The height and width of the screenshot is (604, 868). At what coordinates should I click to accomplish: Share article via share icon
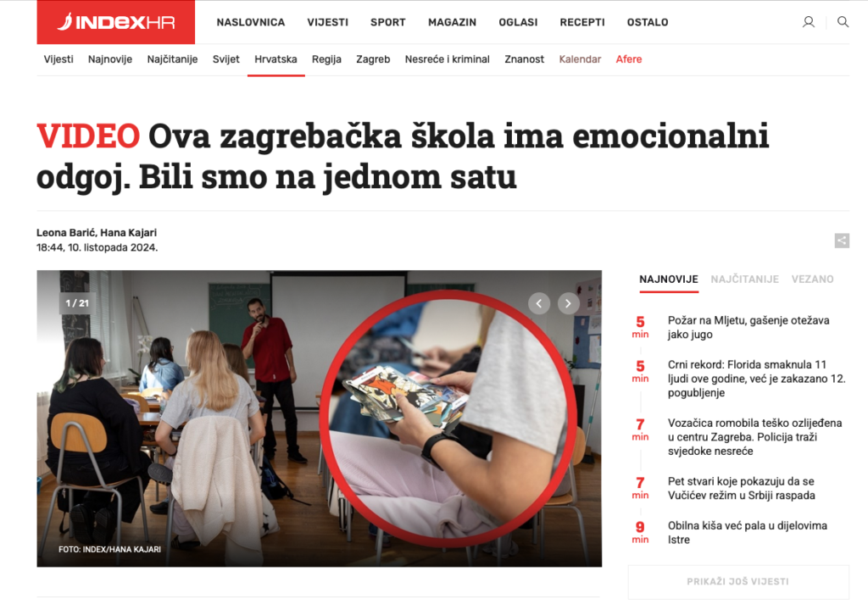point(842,241)
